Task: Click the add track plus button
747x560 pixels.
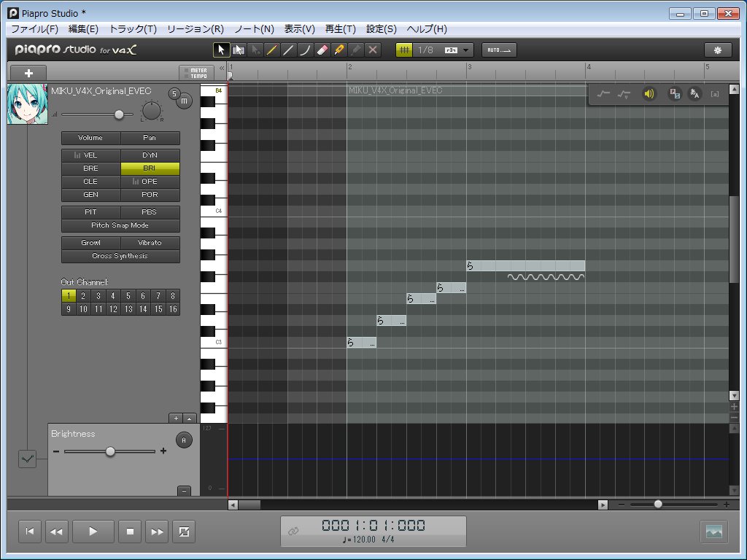Action: tap(28, 73)
